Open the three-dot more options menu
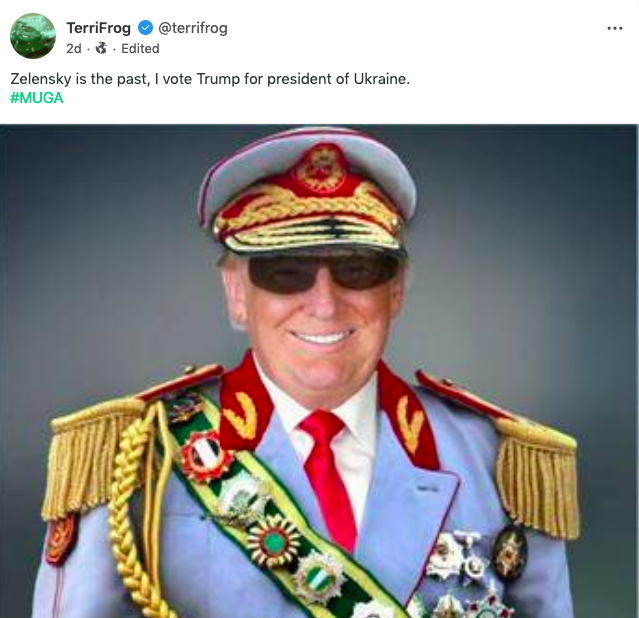The image size is (639, 618). [615, 28]
